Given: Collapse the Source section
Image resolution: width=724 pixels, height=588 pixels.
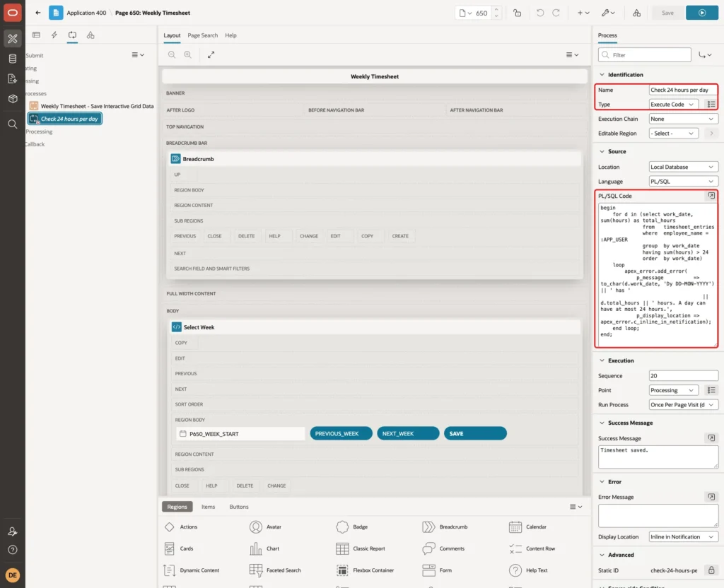Looking at the screenshot, I should (x=602, y=151).
